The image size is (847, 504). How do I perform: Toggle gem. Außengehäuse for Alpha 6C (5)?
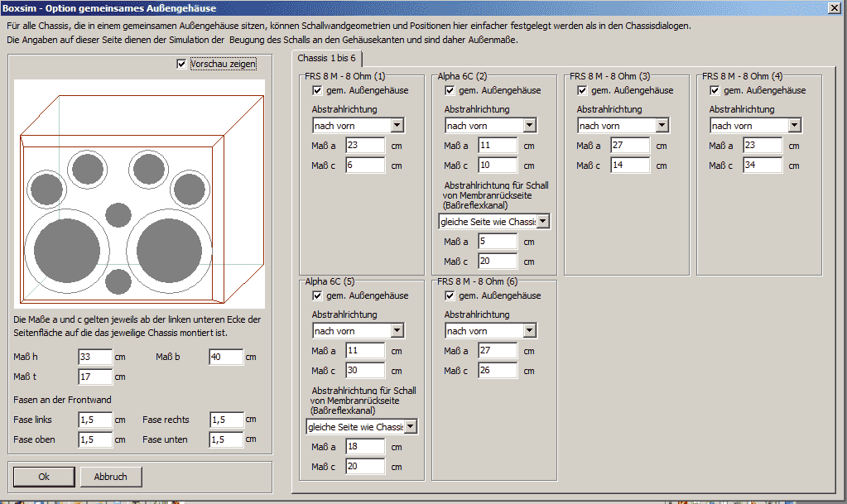(x=318, y=295)
